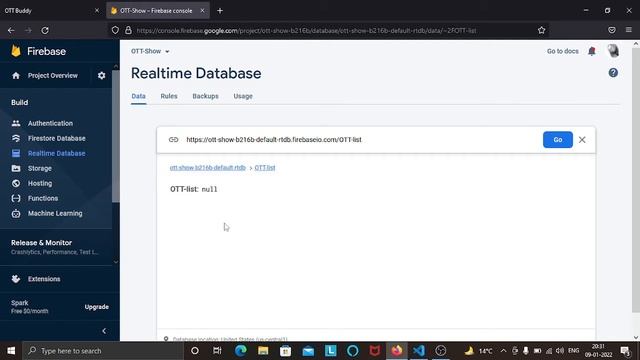640x360 pixels.
Task: Select Realtime Database in the sidebar
Action: 57,153
